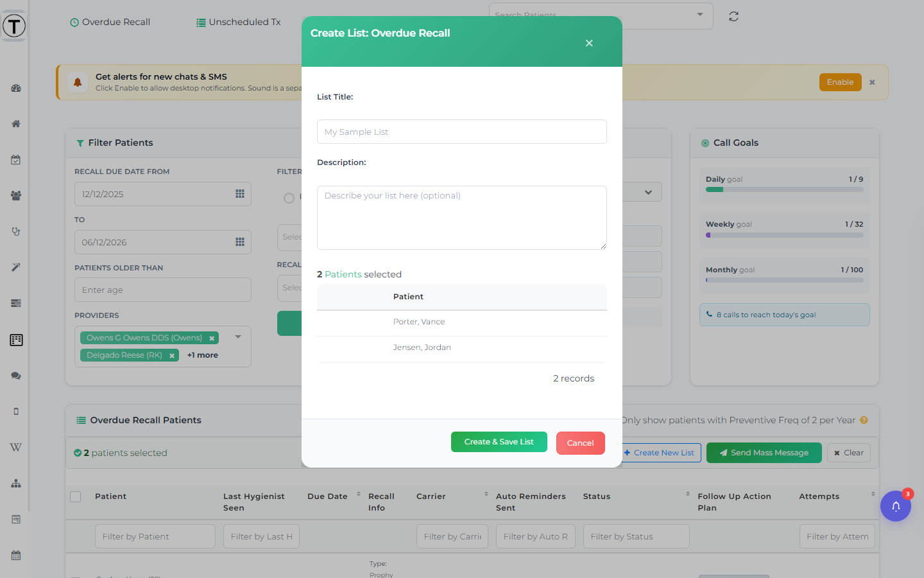This screenshot has width=924, height=578.
Task: Expand the chevron dropdown behind the dialog
Action: (x=649, y=192)
